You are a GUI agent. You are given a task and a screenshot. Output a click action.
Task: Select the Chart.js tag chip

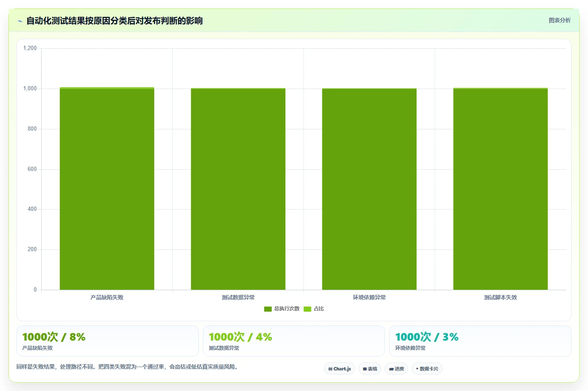point(340,369)
